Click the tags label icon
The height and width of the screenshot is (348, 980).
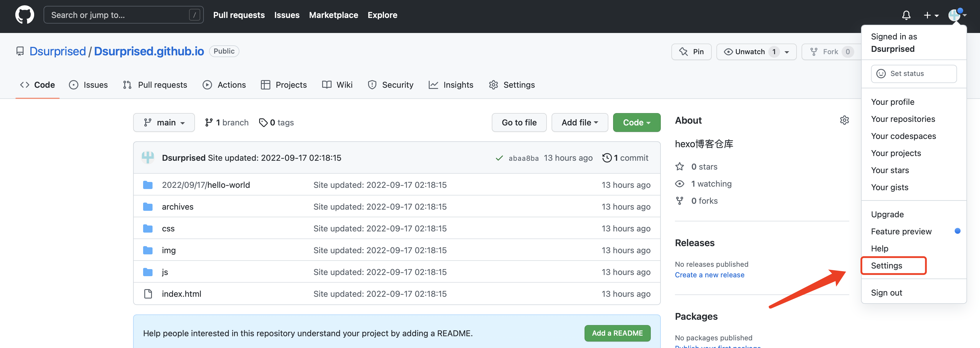pyautogui.click(x=263, y=122)
